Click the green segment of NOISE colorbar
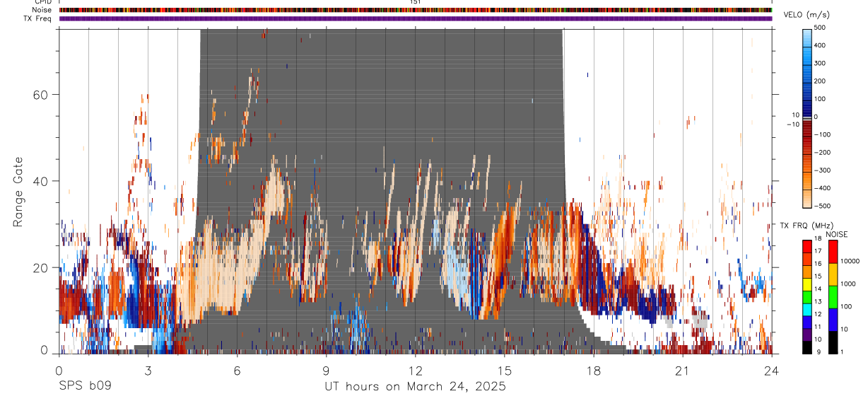This screenshot has width=868, height=401. click(x=833, y=297)
